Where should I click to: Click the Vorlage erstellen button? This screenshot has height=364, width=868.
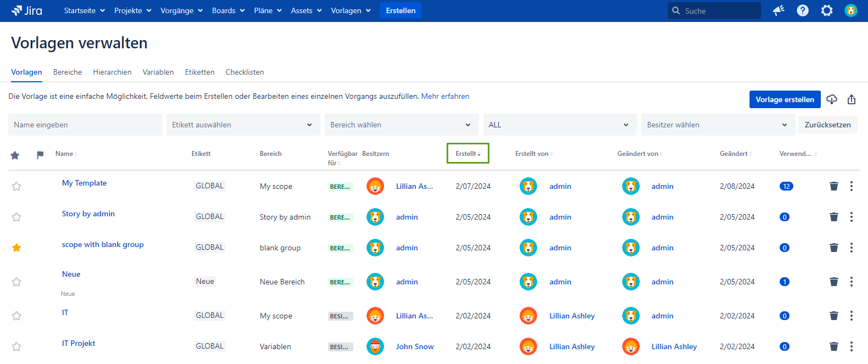[x=785, y=99]
